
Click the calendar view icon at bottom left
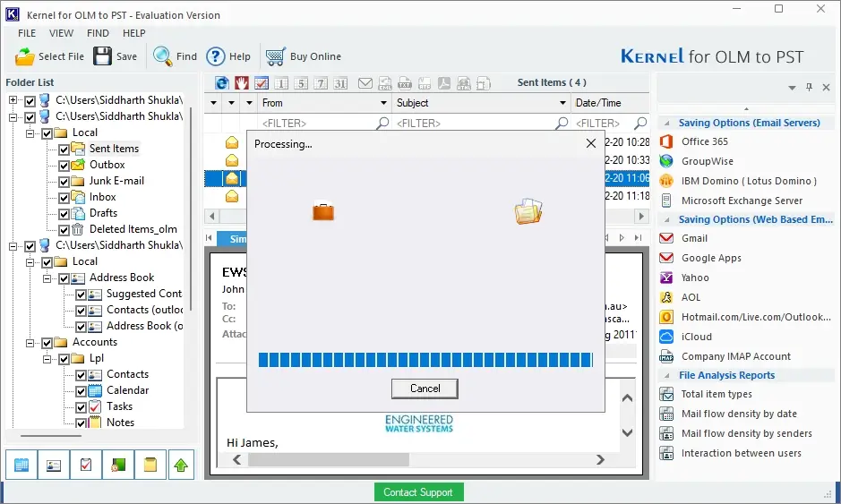point(21,465)
